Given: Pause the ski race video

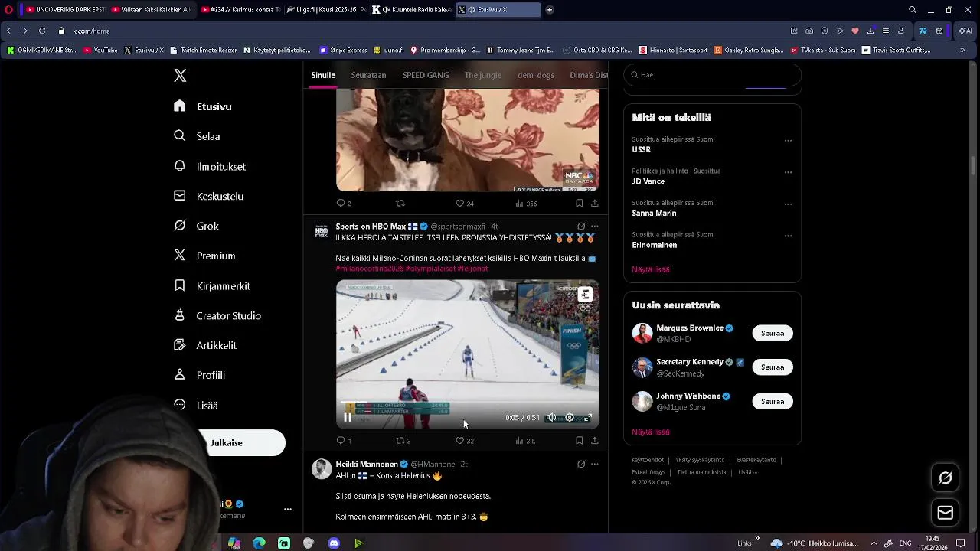Looking at the screenshot, I should (x=348, y=418).
